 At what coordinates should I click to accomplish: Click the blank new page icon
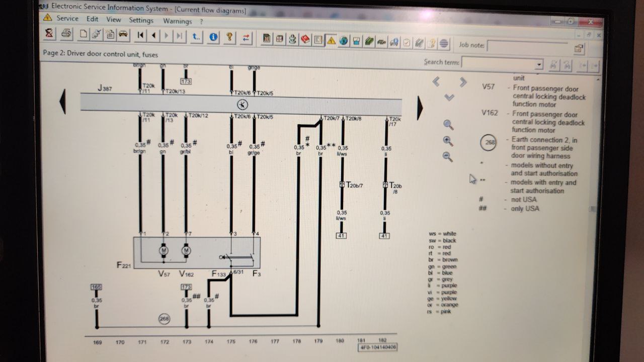84,34
